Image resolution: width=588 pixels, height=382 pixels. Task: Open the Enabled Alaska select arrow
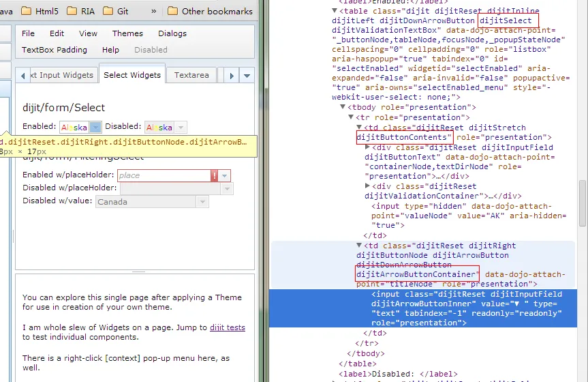click(95, 128)
